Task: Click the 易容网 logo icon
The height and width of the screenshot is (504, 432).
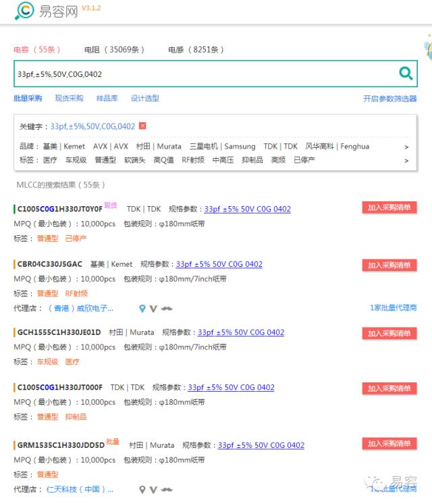Action: click(24, 10)
